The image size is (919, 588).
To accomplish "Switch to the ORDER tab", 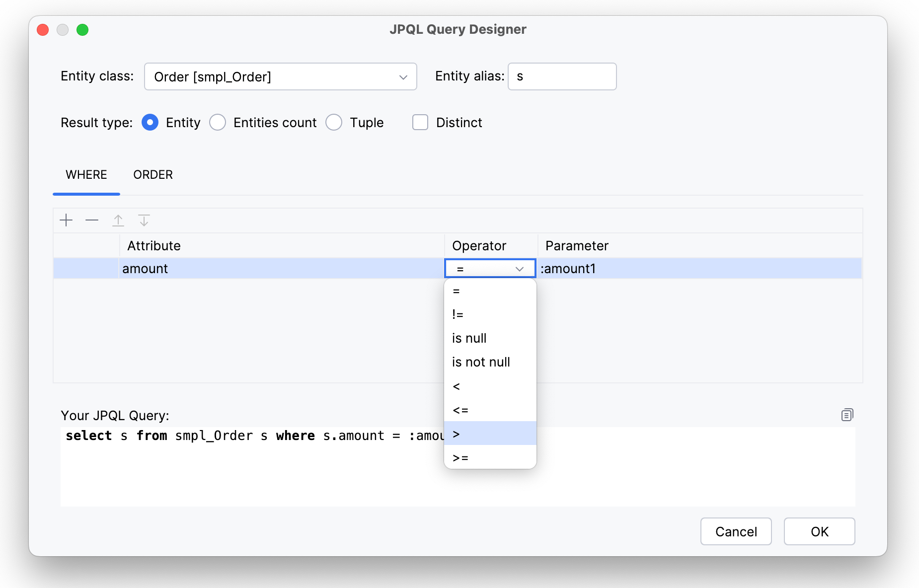I will point(153,175).
